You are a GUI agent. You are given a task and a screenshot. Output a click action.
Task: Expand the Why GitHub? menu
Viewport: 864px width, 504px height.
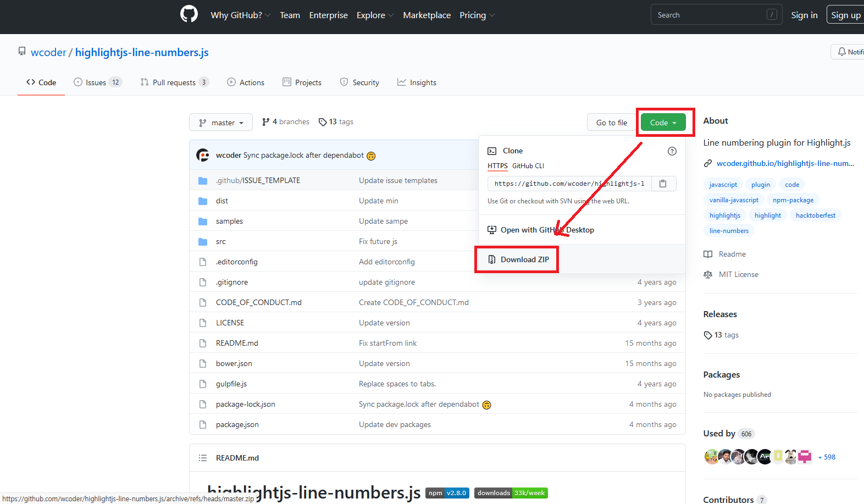point(240,15)
